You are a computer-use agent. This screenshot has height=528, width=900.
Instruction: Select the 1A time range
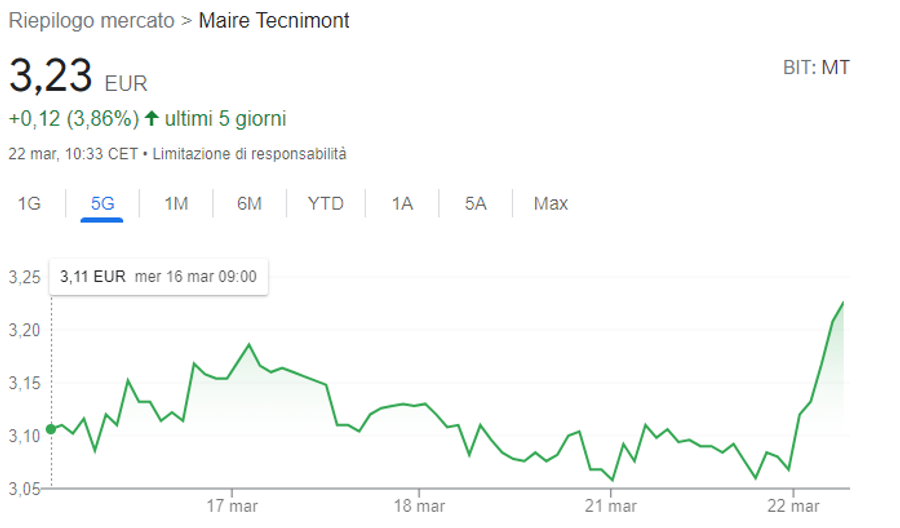point(402,203)
